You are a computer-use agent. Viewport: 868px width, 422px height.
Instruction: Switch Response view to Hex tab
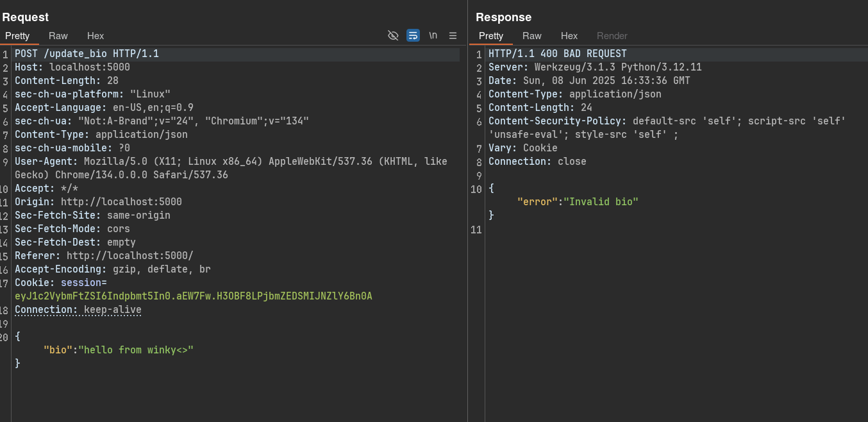coord(569,36)
